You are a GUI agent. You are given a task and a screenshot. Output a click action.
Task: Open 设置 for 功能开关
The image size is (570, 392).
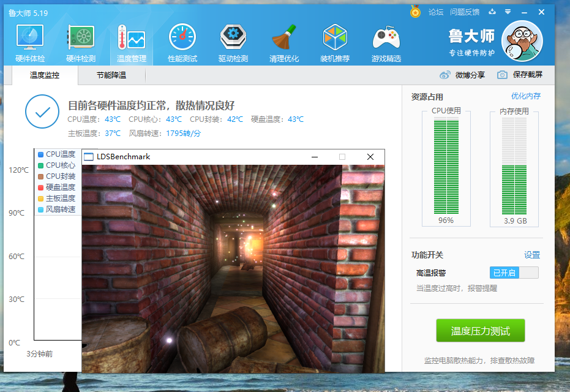coord(532,255)
